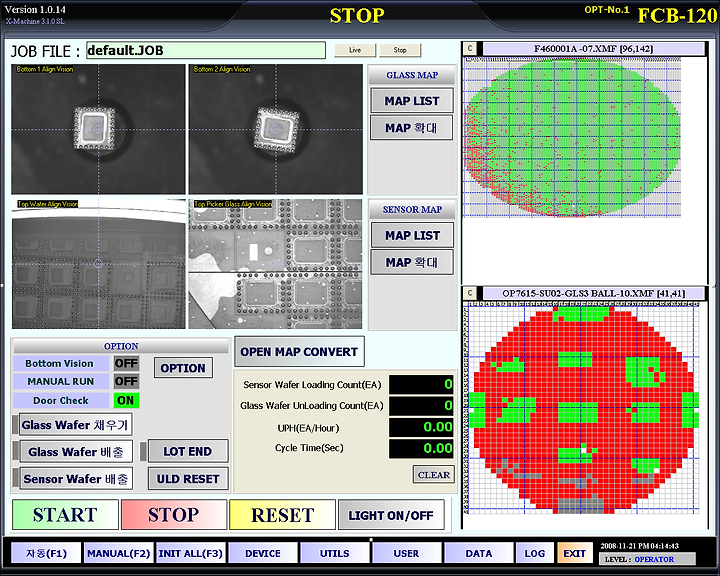
Task: Click Glass Wafer 배출 button
Action: 76,452
